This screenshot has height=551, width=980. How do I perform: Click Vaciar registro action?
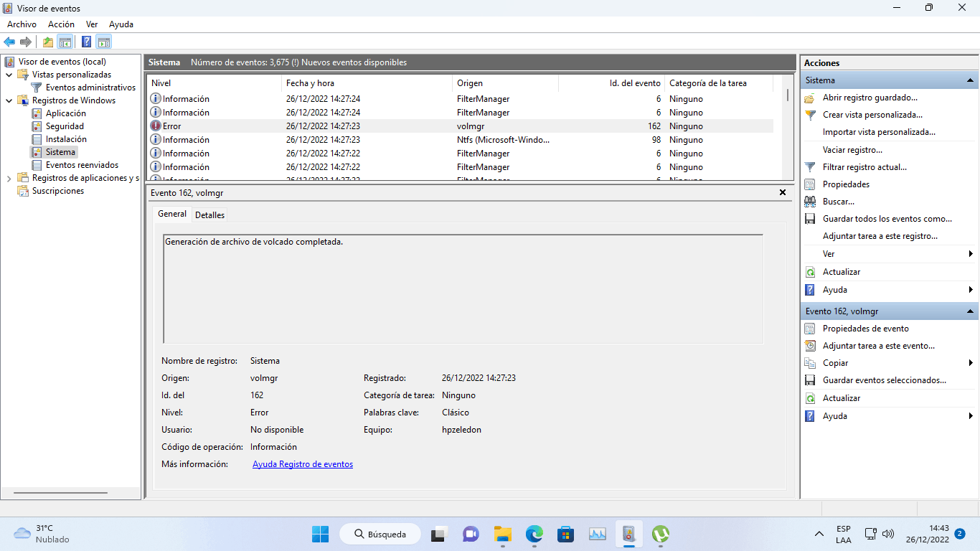(852, 150)
